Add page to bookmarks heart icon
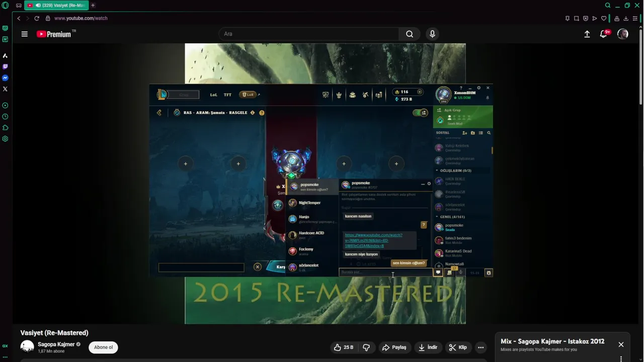This screenshot has width=644, height=362. click(x=604, y=19)
